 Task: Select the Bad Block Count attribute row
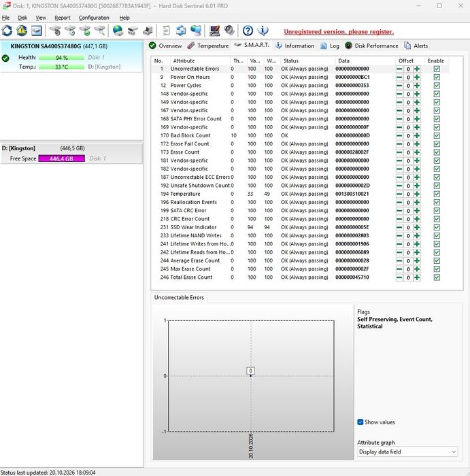coord(300,136)
